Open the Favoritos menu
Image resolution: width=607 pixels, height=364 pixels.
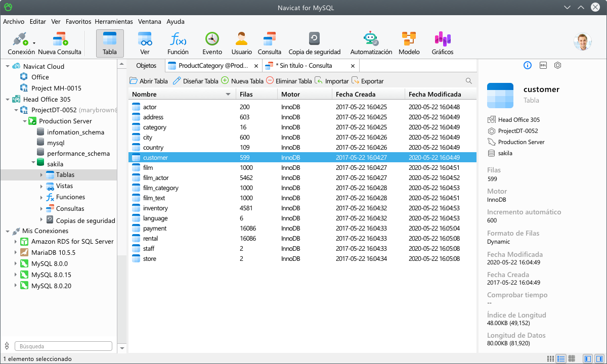tap(78, 22)
